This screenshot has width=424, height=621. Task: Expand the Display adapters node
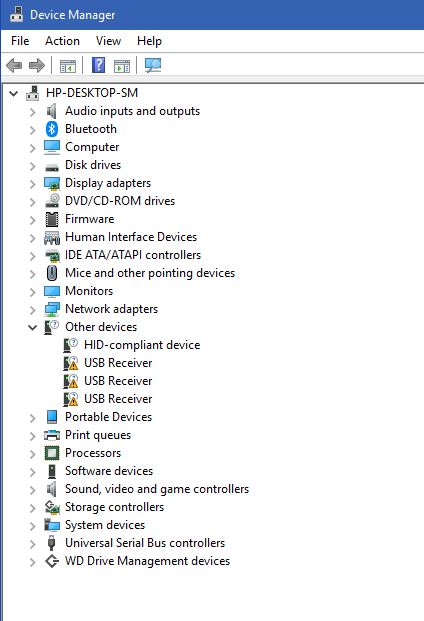(32, 184)
